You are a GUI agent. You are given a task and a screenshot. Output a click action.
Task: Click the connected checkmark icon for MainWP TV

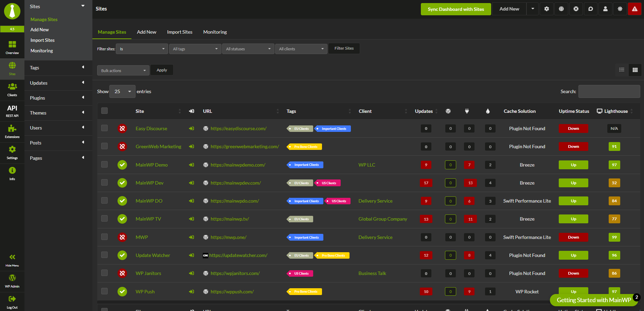click(122, 219)
